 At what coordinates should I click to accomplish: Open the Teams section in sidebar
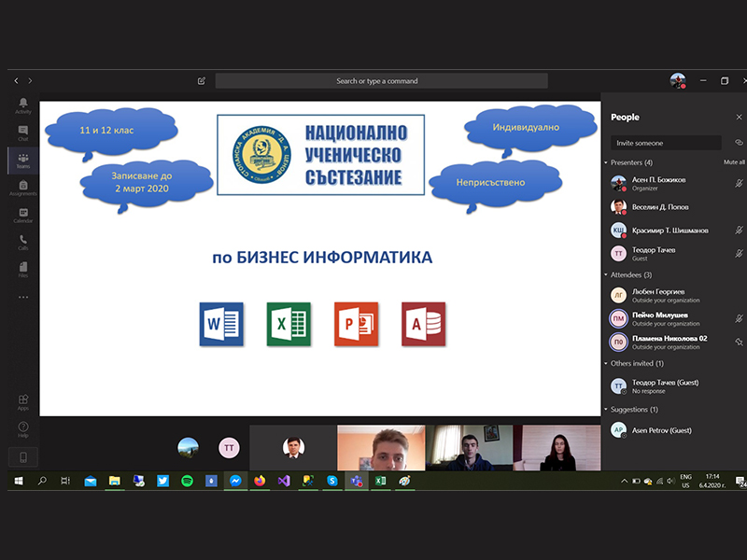[x=22, y=161]
